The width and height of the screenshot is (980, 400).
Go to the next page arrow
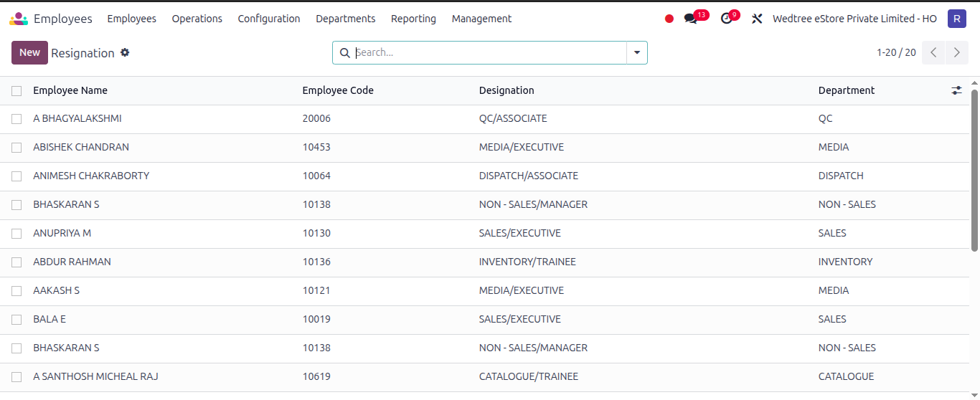point(956,52)
